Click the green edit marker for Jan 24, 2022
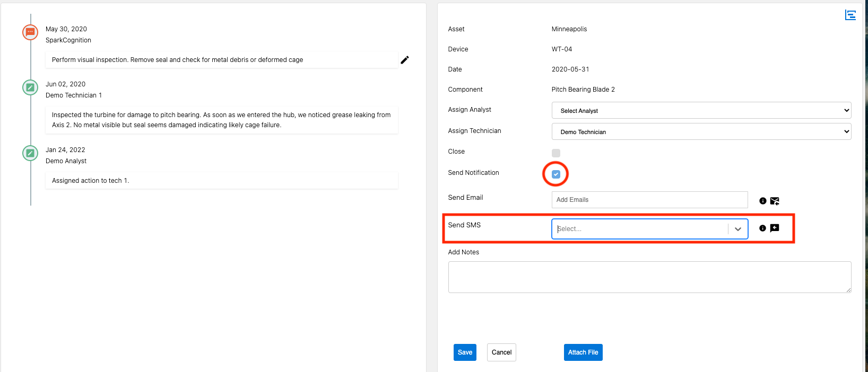Image resolution: width=868 pixels, height=372 pixels. pos(30,153)
